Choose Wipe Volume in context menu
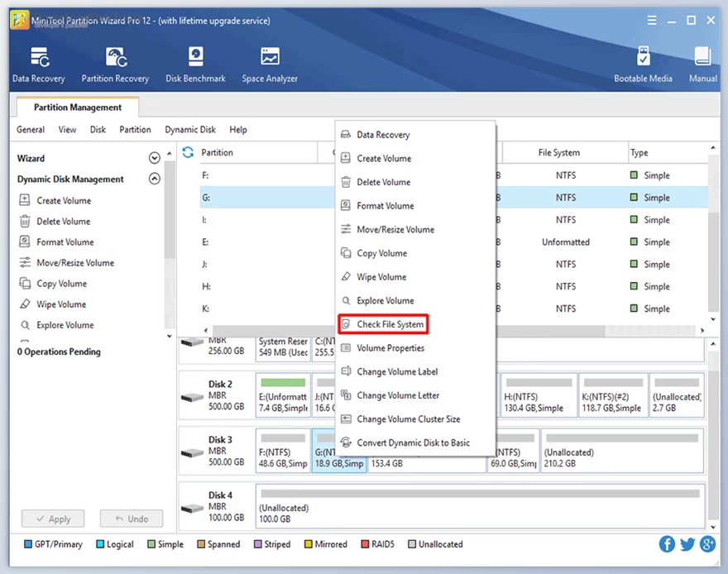728x574 pixels. point(415,276)
